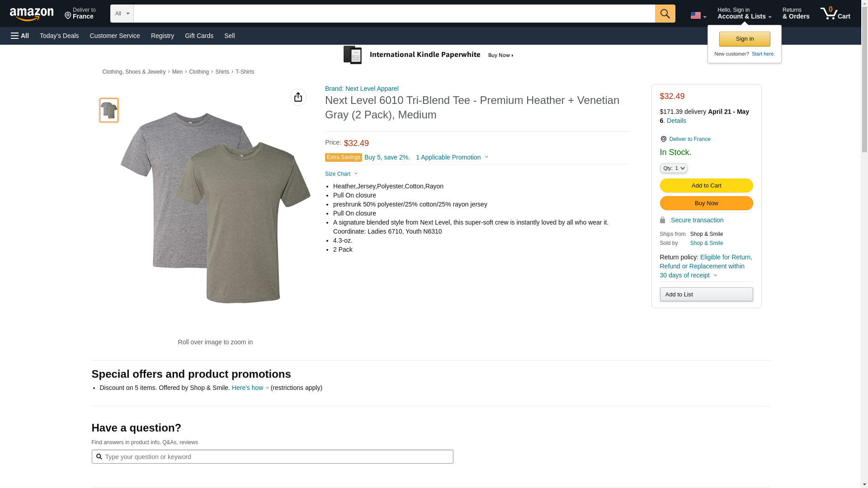Click the Deliver to France location icon
Image resolution: width=868 pixels, height=488 pixels.
point(68,16)
